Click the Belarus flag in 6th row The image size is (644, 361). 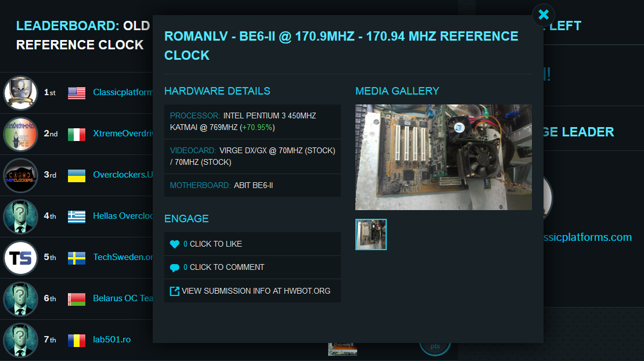pos(77,299)
